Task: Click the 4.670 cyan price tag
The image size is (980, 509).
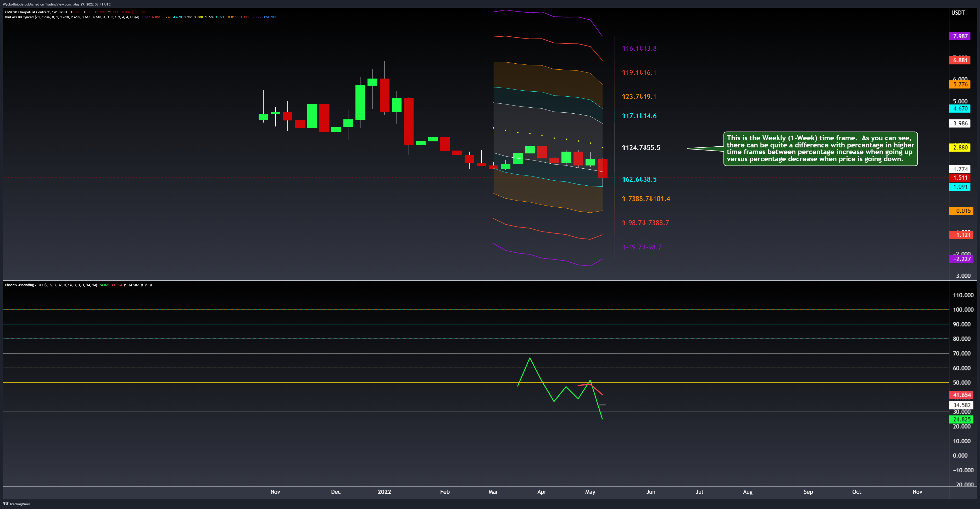Action: pos(960,108)
